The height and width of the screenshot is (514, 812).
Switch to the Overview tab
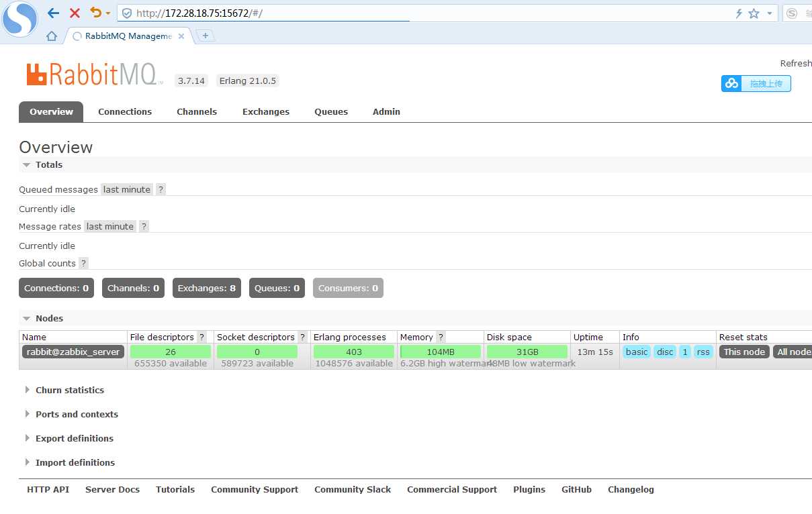tap(51, 112)
